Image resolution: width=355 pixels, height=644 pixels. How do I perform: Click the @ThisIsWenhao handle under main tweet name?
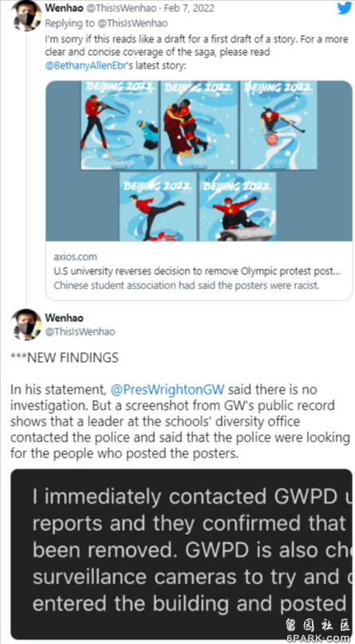tap(80, 332)
